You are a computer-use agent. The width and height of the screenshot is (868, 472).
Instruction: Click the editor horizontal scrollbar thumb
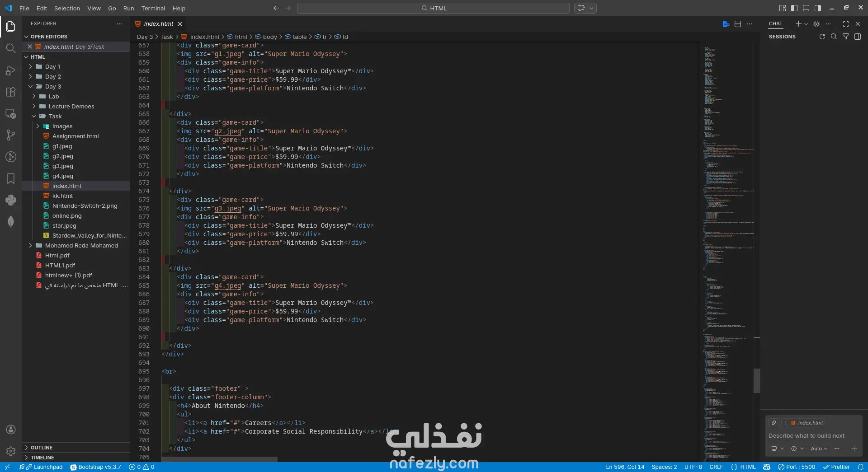pos(220,459)
